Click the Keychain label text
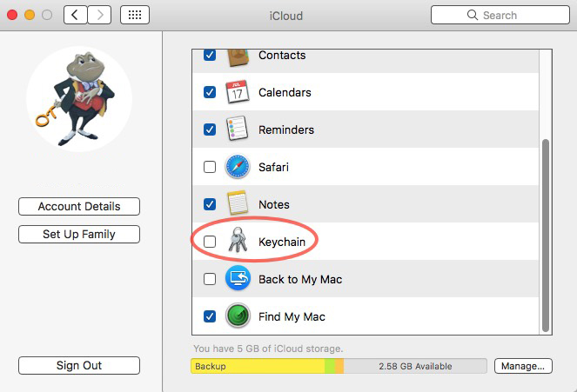 click(282, 242)
